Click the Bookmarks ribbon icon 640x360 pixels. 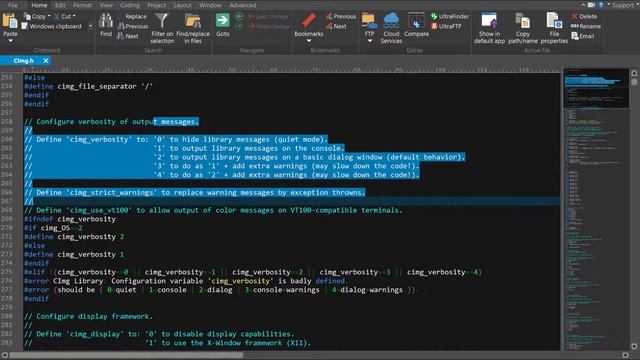(309, 21)
